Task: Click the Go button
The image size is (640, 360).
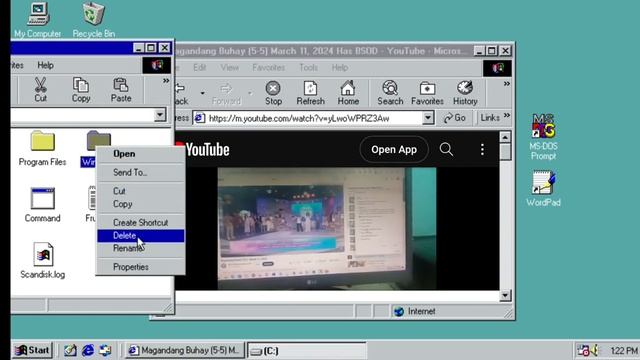Action: pyautogui.click(x=455, y=118)
